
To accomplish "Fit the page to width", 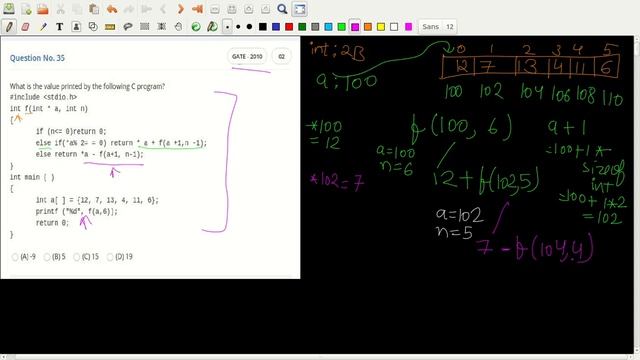I will pyautogui.click(x=231, y=9).
